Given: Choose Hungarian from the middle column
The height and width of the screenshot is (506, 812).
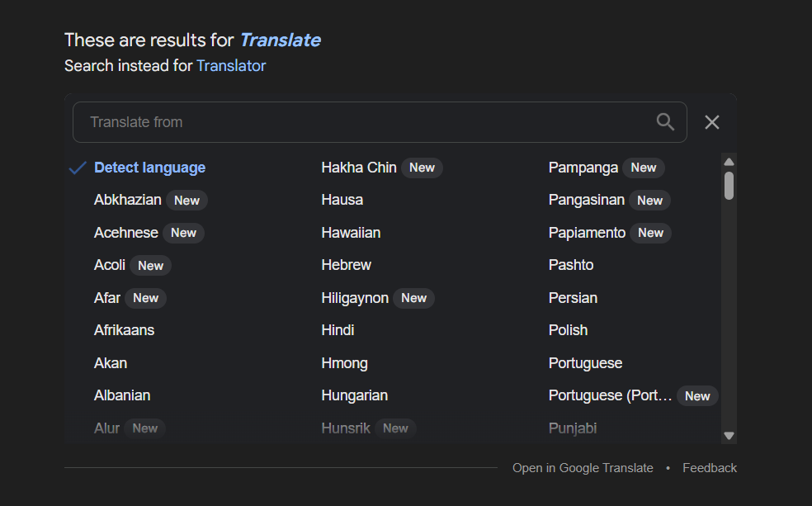Looking at the screenshot, I should pos(355,395).
